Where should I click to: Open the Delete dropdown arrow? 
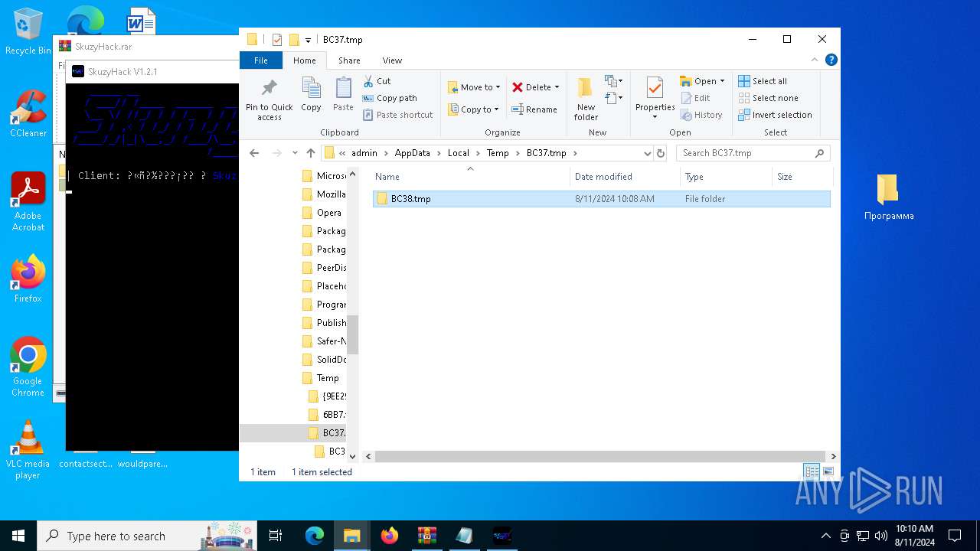click(x=557, y=87)
